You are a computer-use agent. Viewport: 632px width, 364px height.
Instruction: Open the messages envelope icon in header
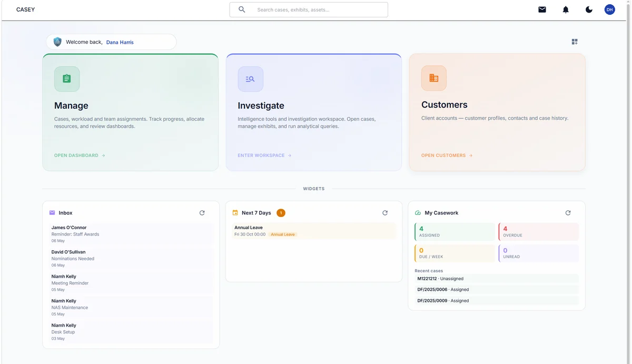[542, 9]
